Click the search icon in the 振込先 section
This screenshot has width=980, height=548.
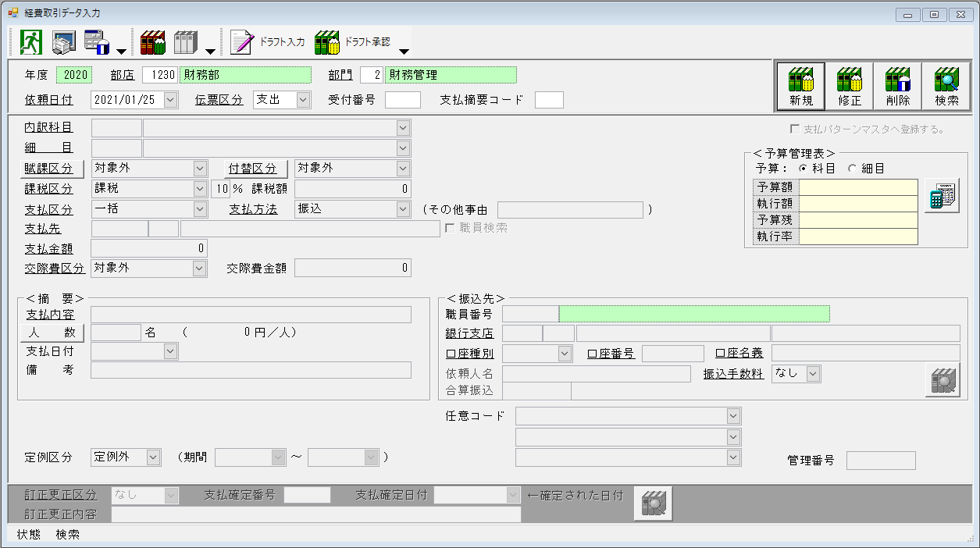pos(943,380)
